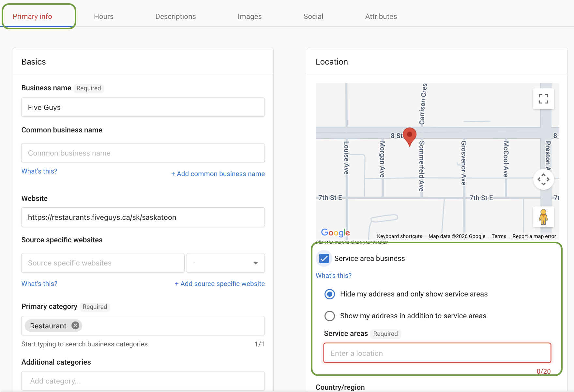This screenshot has height=392, width=574.
Task: Click the Google logo on the map
Action: pos(335,233)
